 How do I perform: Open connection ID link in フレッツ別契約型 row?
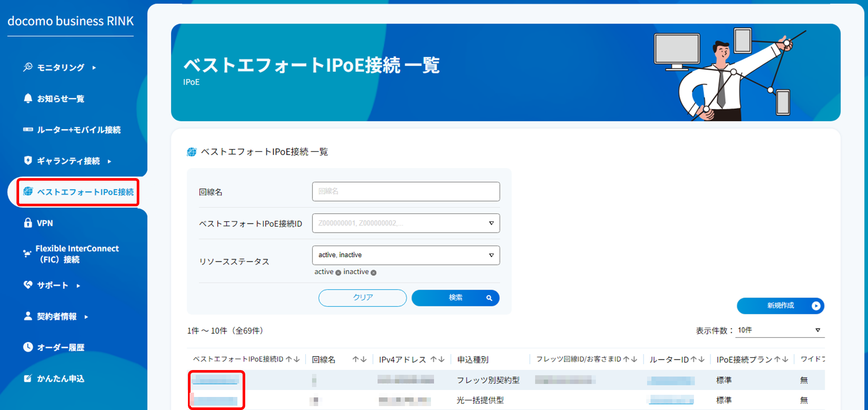[215, 380]
